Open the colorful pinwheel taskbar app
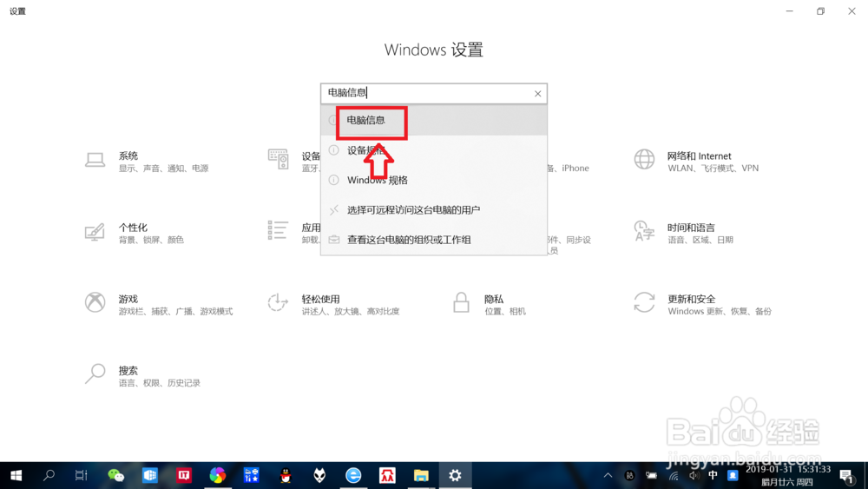 218,475
